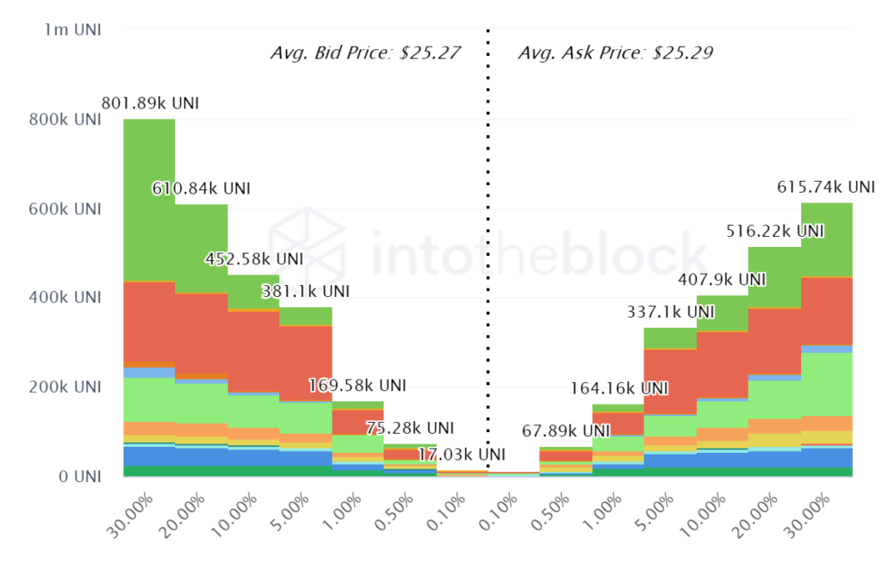This screenshot has width=882, height=588.
Task: Click the 0 UNI axis label
Action: click(x=80, y=477)
